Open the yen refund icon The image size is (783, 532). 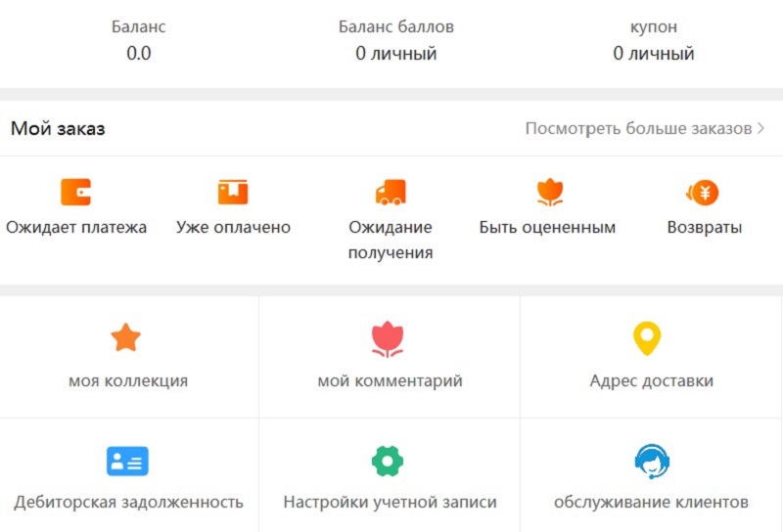(703, 192)
